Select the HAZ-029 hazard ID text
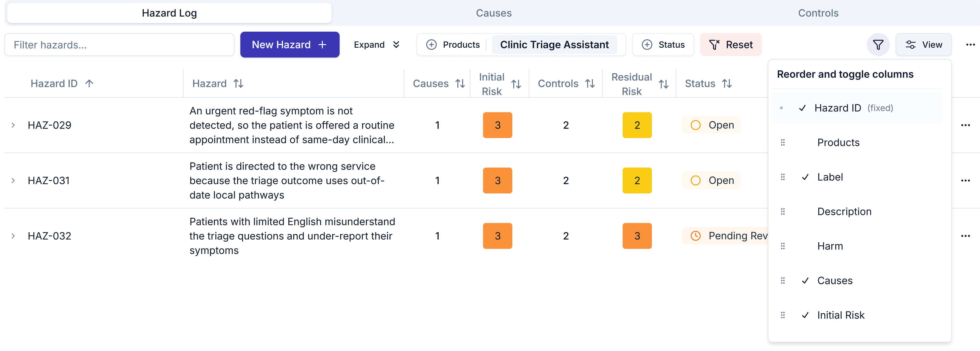The height and width of the screenshot is (351, 980). [49, 125]
